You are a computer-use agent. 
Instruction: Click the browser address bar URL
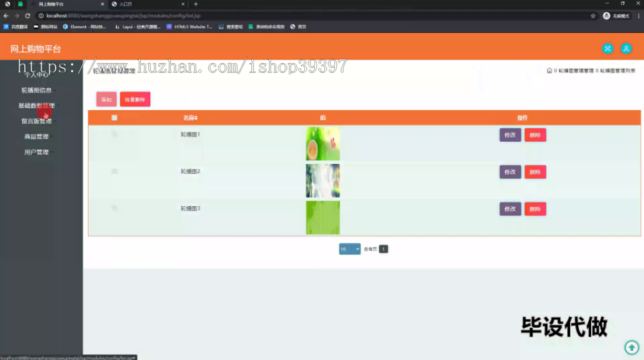[x=123, y=16]
